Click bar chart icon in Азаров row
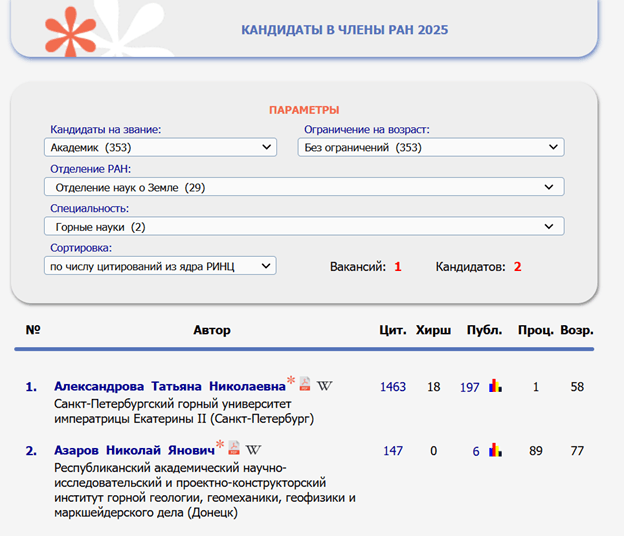The width and height of the screenshot is (624, 536). click(x=495, y=450)
